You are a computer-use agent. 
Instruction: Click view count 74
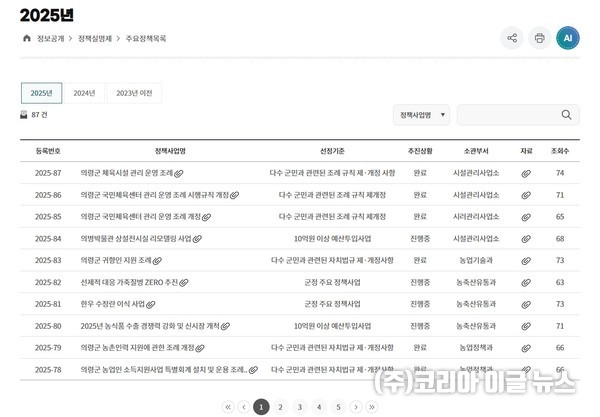[x=560, y=173]
